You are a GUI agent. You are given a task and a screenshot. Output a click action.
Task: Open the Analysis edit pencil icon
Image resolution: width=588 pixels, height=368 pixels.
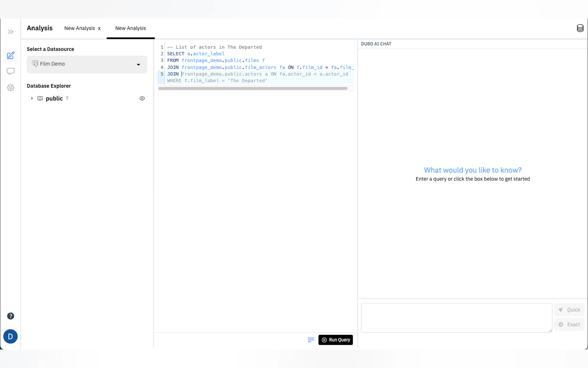10,55
